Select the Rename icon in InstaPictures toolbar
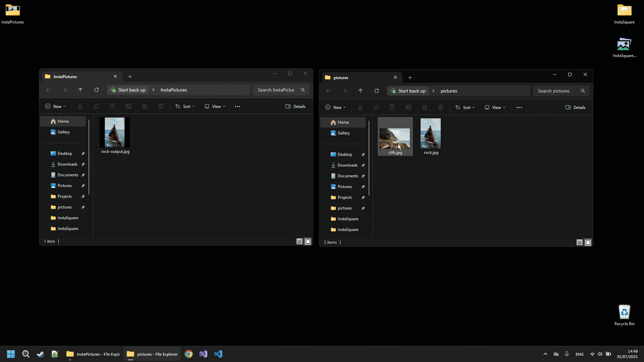Viewport: 644px width, 362px height. (x=128, y=106)
